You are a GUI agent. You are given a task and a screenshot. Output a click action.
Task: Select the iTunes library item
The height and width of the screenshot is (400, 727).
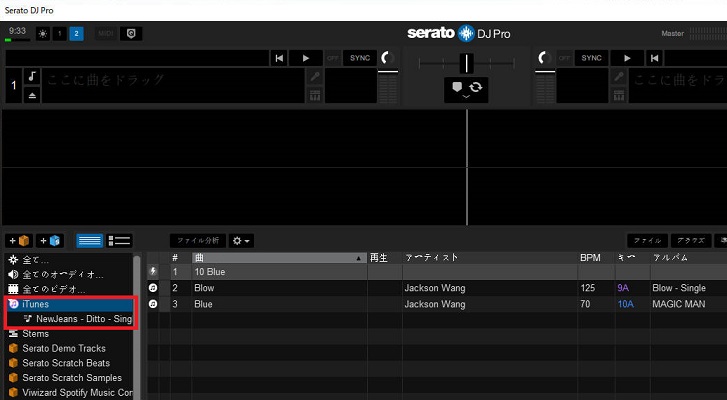pyautogui.click(x=70, y=304)
